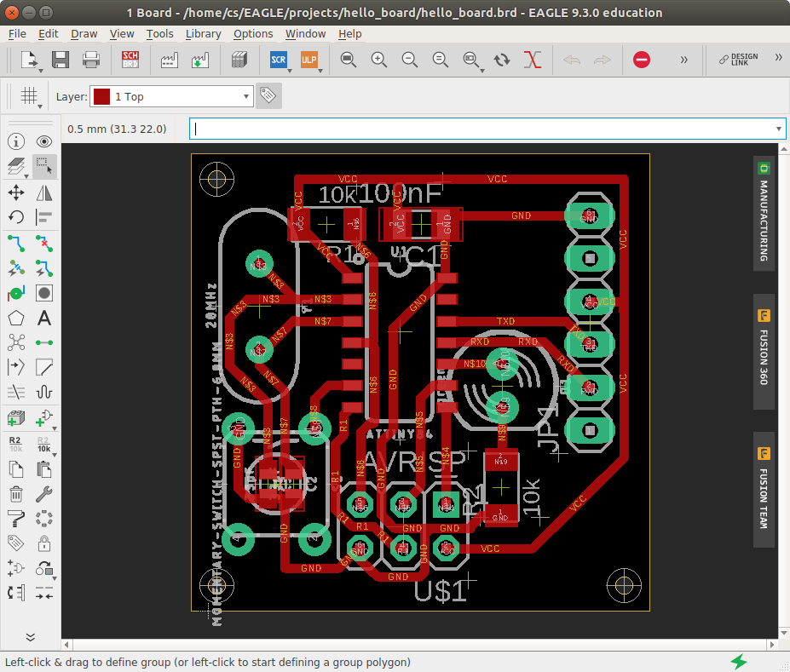Open the Options menu
The width and height of the screenshot is (790, 672).
[253, 34]
